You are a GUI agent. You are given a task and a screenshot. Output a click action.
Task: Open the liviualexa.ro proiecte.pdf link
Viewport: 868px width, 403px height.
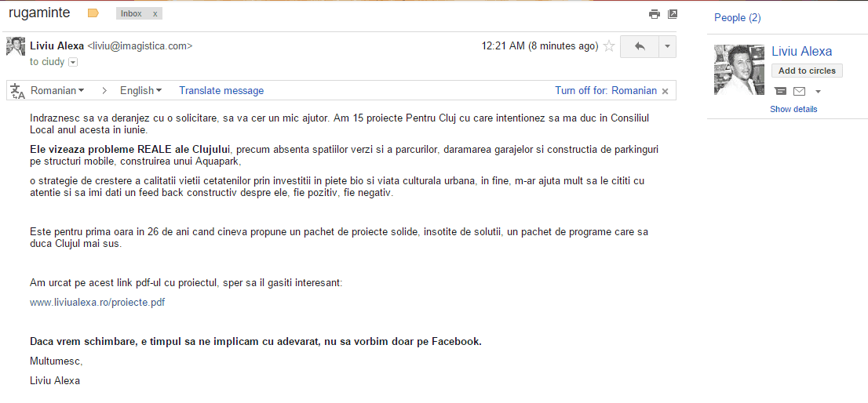(x=97, y=302)
